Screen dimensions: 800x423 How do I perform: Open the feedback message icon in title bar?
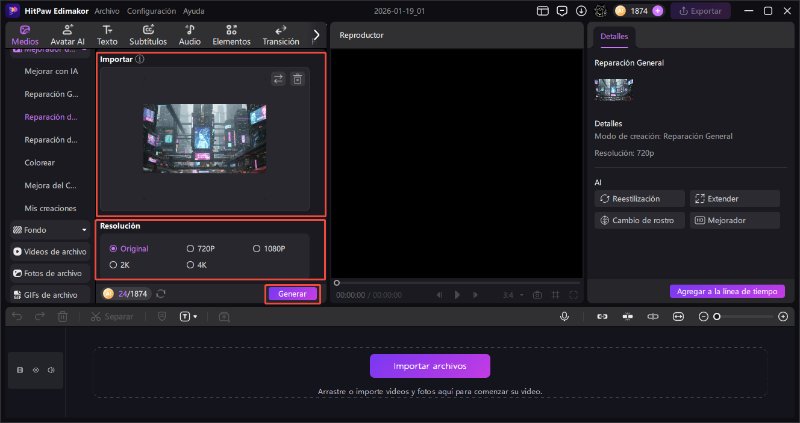(562, 11)
